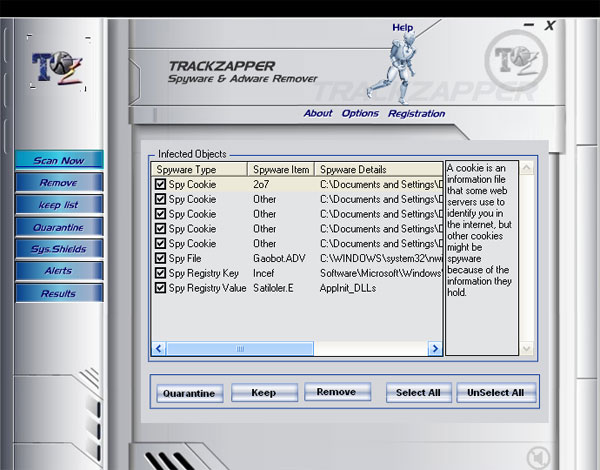Select the C:\WINDOWS\system32 details cell

[x=381, y=259]
